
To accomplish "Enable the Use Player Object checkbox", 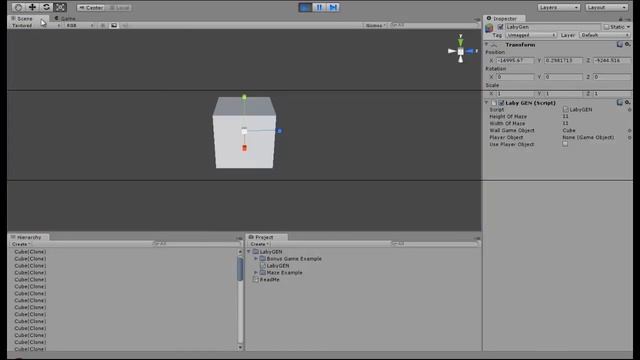I will coord(565,144).
